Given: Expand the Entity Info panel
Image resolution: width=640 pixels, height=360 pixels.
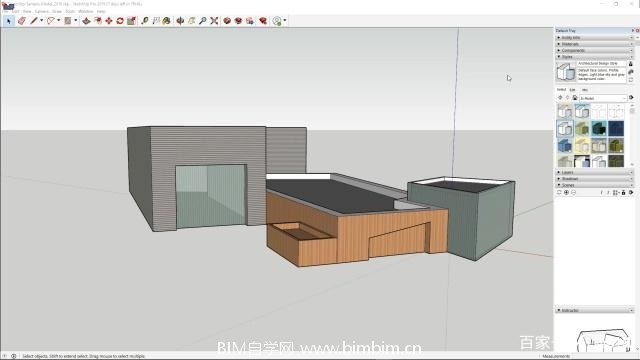Looking at the screenshot, I should click(x=594, y=38).
